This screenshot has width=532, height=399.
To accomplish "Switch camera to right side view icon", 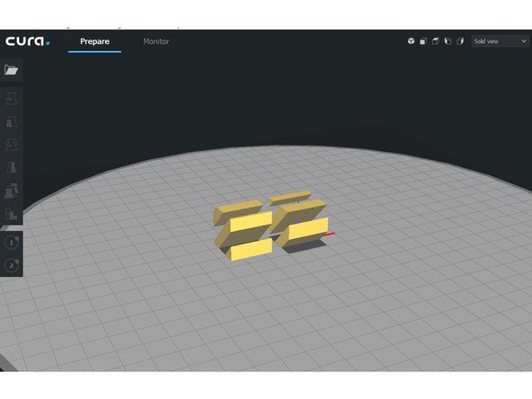I will click(460, 41).
